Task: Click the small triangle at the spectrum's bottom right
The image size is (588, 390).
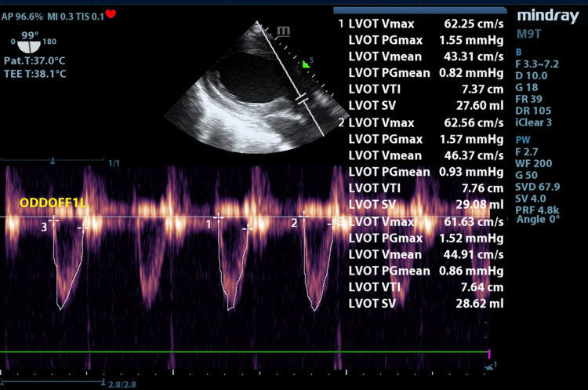Action: (x=489, y=367)
